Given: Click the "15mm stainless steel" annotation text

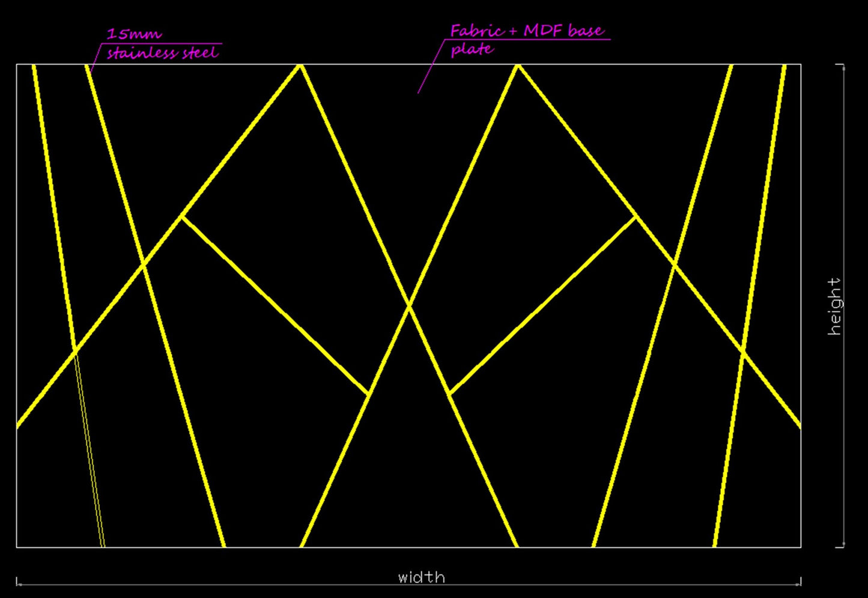Looking at the screenshot, I should click(162, 44).
